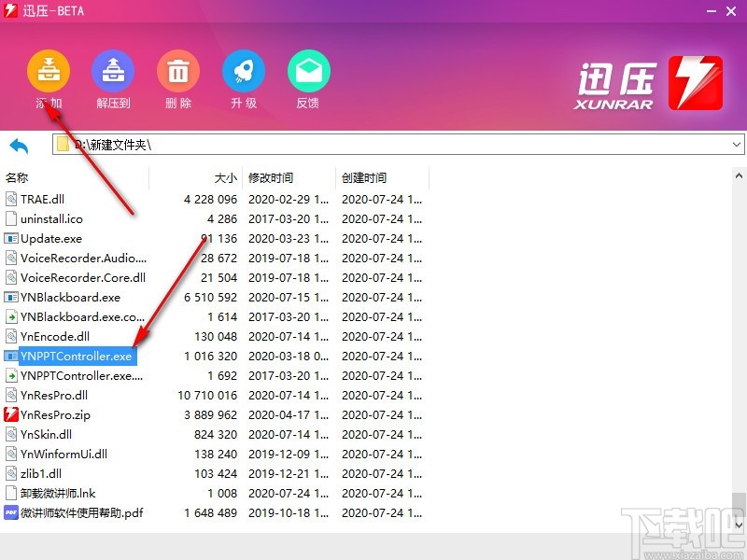Select the 解压到 (Extract to) icon
Viewport: 747px width, 560px height.
pyautogui.click(x=113, y=70)
